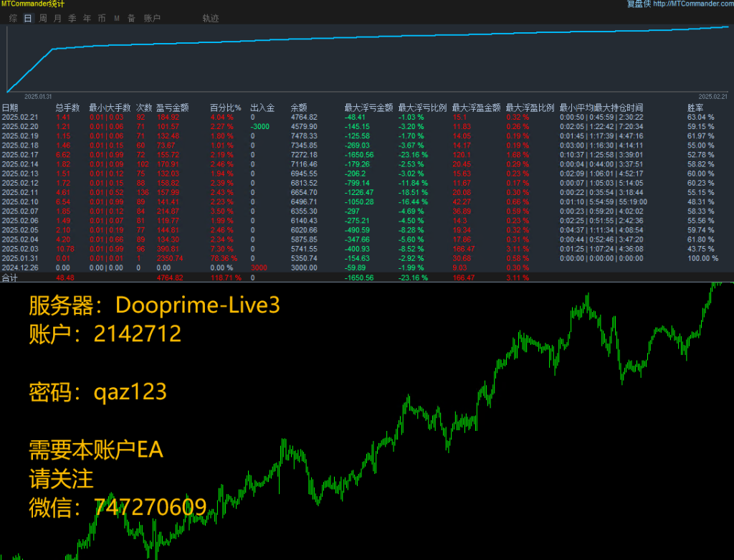Click the 合计 totals row label
This screenshot has width=734, height=560.
(10, 277)
